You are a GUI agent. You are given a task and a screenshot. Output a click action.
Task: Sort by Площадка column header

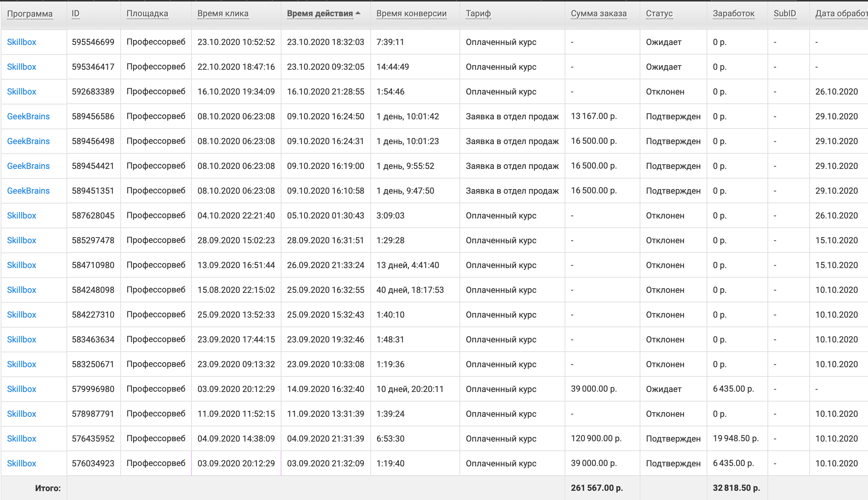[x=147, y=14]
